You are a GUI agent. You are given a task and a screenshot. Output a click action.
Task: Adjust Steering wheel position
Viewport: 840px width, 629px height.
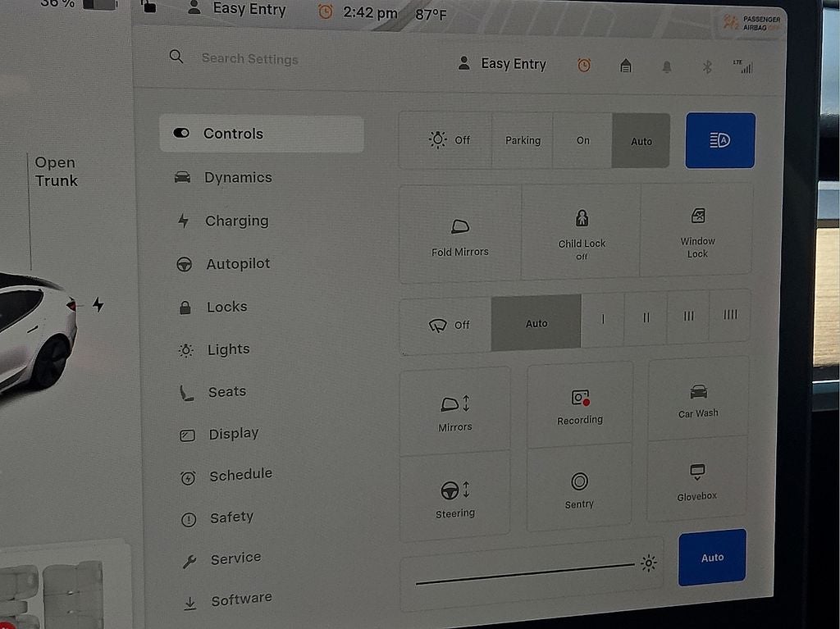[455, 499]
